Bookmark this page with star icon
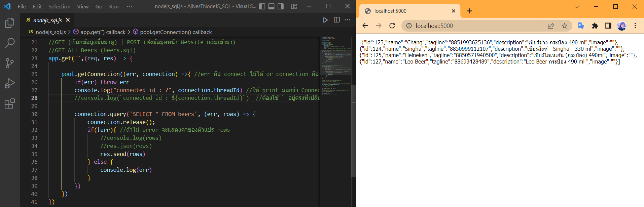Screen dimensions: 644x207 click(564, 26)
